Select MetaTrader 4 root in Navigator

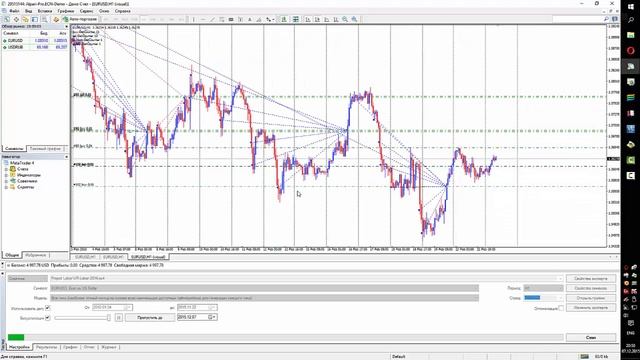point(22,163)
